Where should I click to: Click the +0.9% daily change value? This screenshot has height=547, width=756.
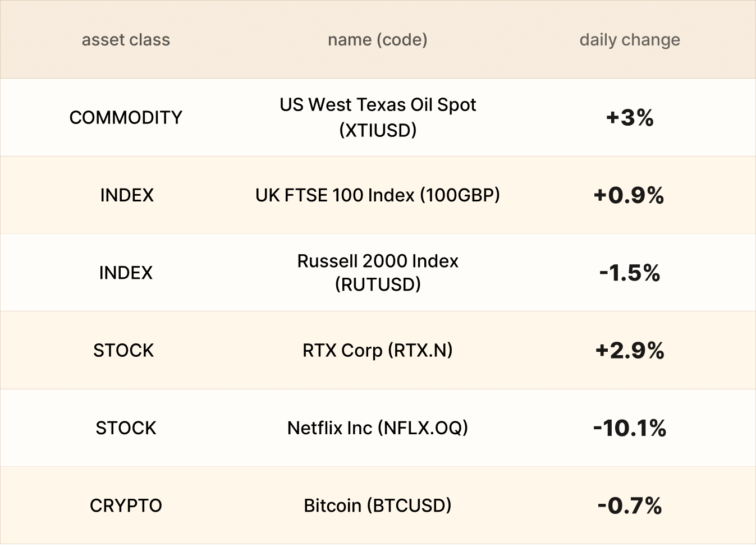[629, 195]
